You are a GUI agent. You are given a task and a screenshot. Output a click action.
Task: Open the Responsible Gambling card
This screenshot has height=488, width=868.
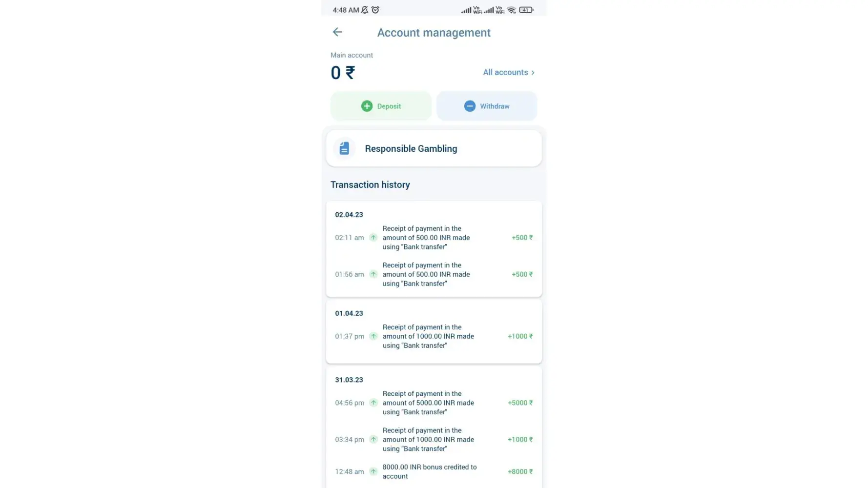(434, 148)
